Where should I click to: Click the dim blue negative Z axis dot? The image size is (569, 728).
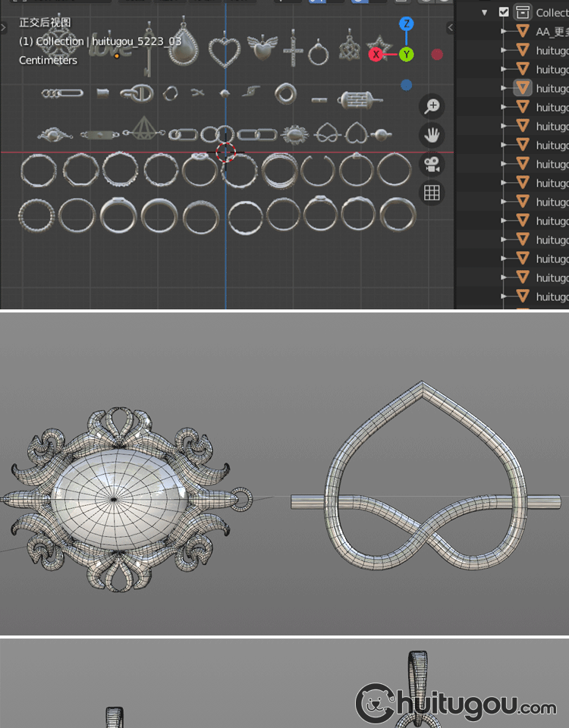click(407, 85)
